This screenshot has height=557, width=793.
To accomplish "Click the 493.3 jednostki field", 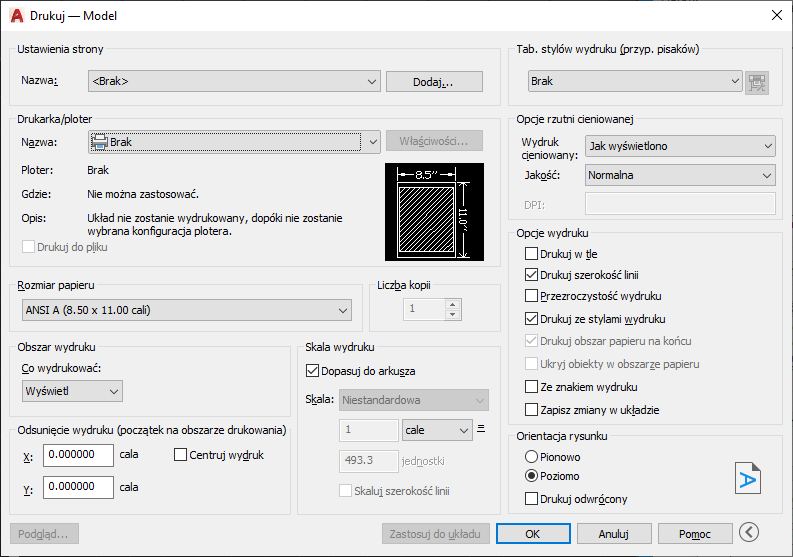I will point(369,460).
